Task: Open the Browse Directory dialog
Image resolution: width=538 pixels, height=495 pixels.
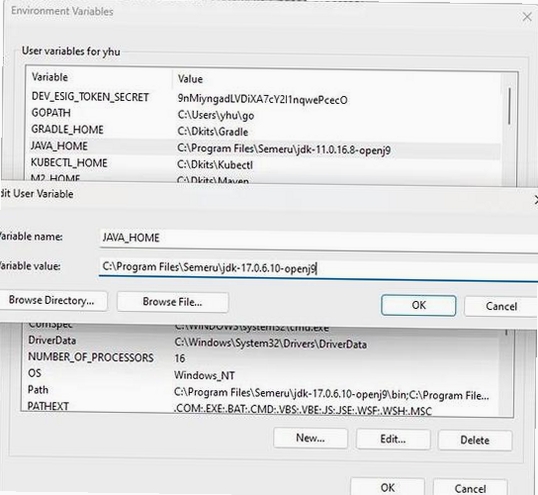Action: (51, 300)
